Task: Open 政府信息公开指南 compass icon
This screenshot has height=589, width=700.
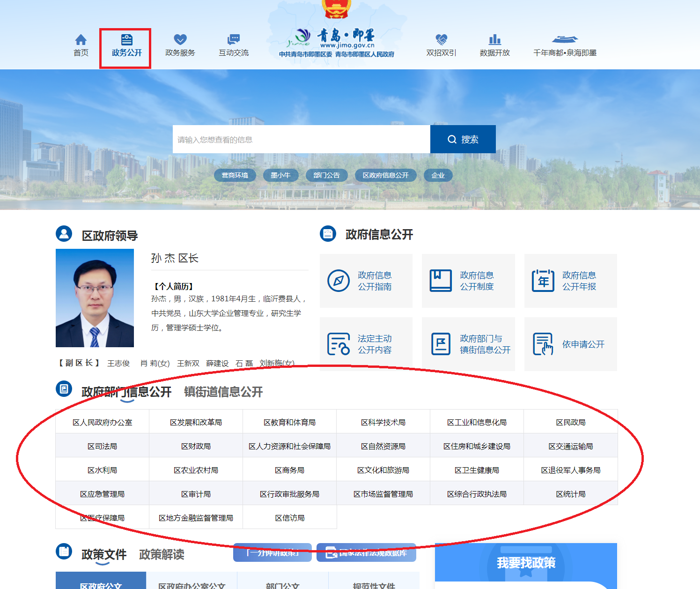Action: tap(339, 281)
